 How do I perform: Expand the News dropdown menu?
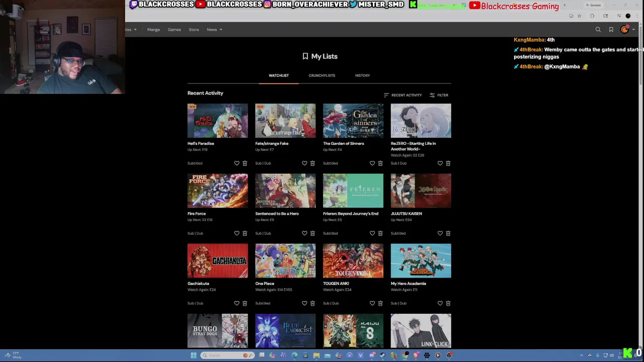click(x=214, y=30)
